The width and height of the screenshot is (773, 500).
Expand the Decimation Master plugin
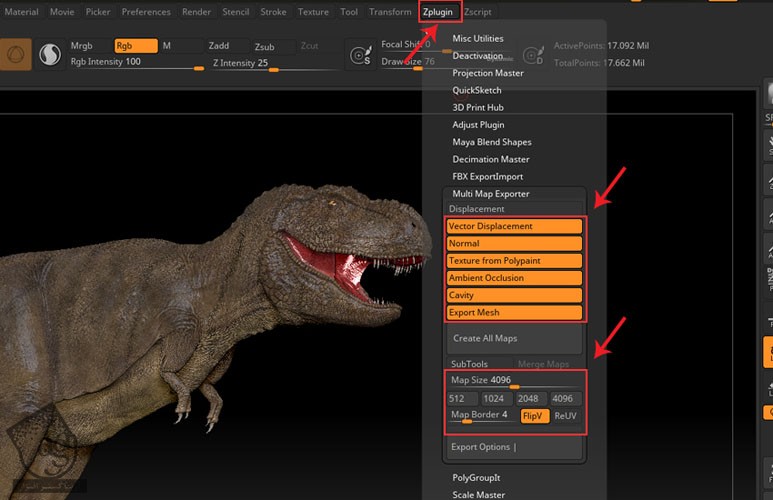point(491,159)
